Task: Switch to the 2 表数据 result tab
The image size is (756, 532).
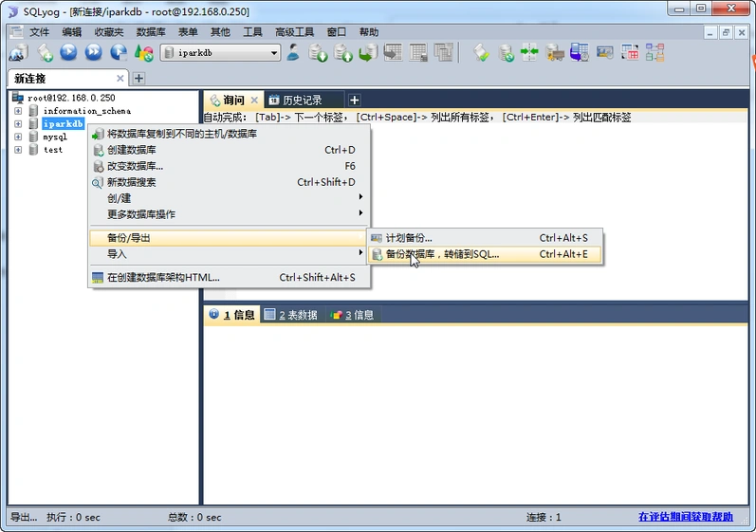Action: pyautogui.click(x=292, y=315)
